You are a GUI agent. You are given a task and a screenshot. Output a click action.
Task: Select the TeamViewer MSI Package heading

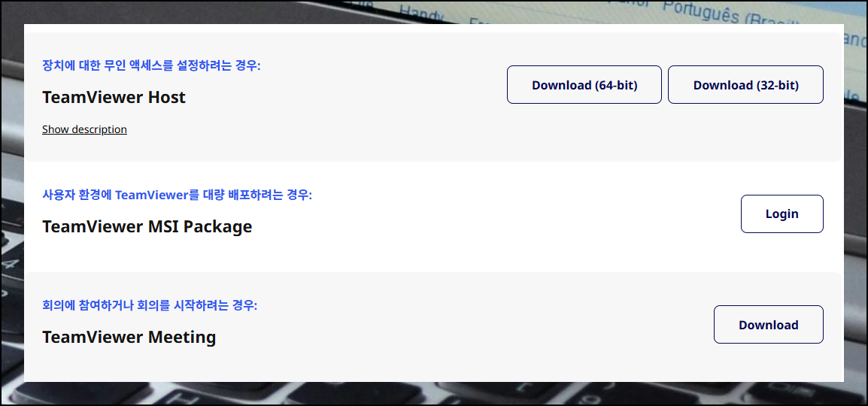coord(147,227)
